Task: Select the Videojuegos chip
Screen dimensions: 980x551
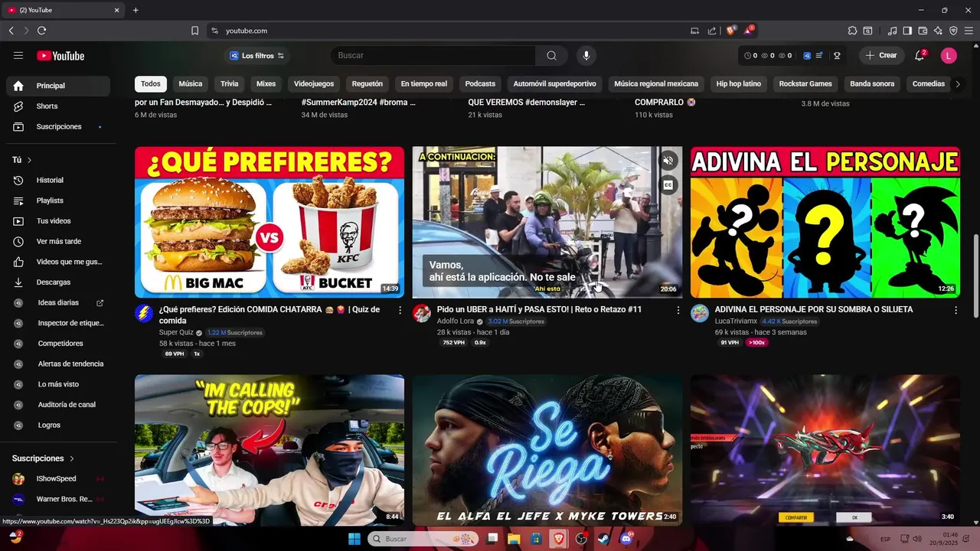Action: point(314,83)
